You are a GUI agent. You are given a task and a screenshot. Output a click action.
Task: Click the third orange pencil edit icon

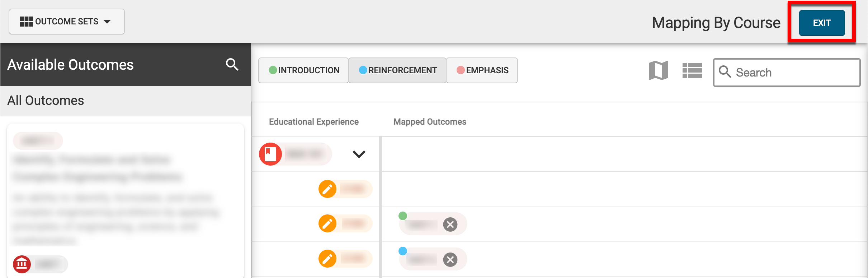(x=327, y=259)
